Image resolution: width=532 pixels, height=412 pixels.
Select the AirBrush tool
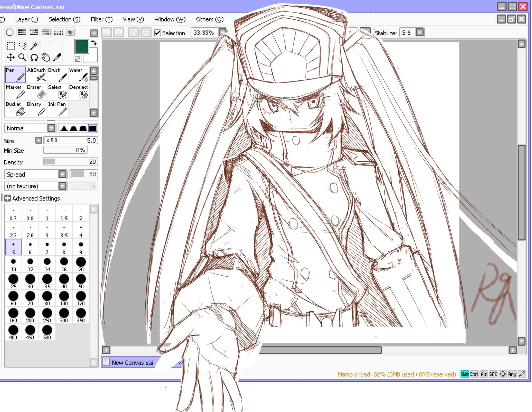coord(36,74)
